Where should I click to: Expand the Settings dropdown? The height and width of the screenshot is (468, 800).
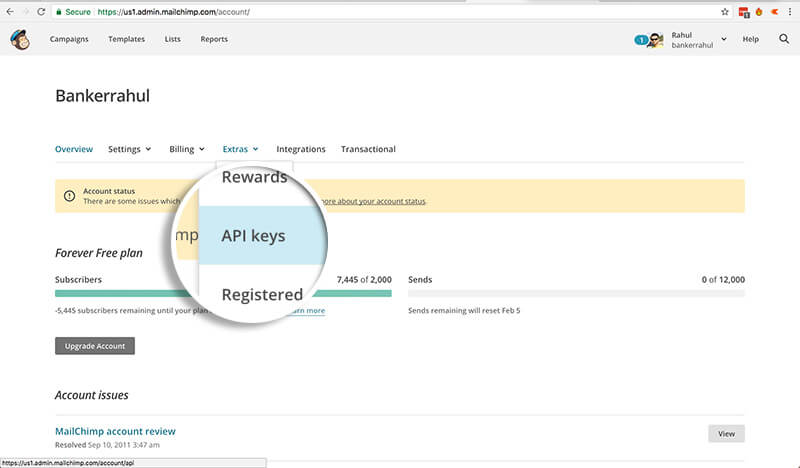coord(130,149)
